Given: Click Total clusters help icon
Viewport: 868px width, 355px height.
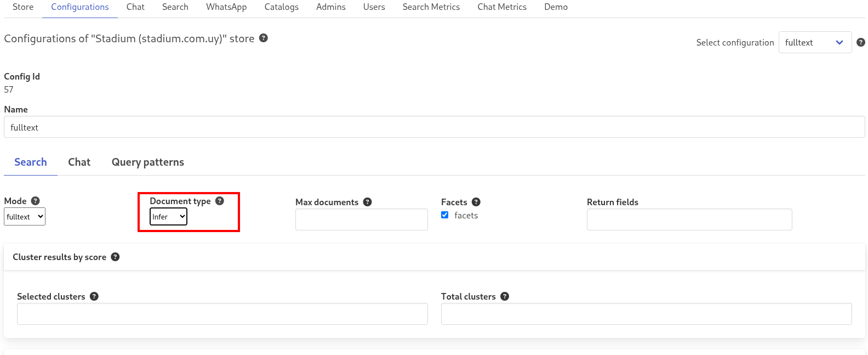Looking at the screenshot, I should click(x=505, y=296).
